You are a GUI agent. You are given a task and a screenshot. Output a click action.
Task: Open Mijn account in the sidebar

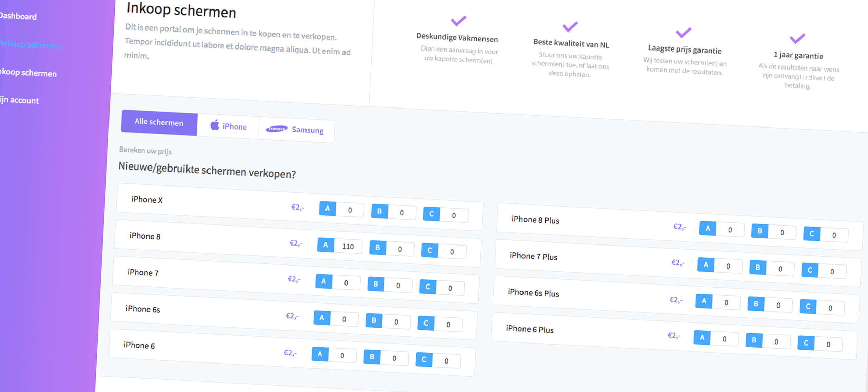pos(19,100)
